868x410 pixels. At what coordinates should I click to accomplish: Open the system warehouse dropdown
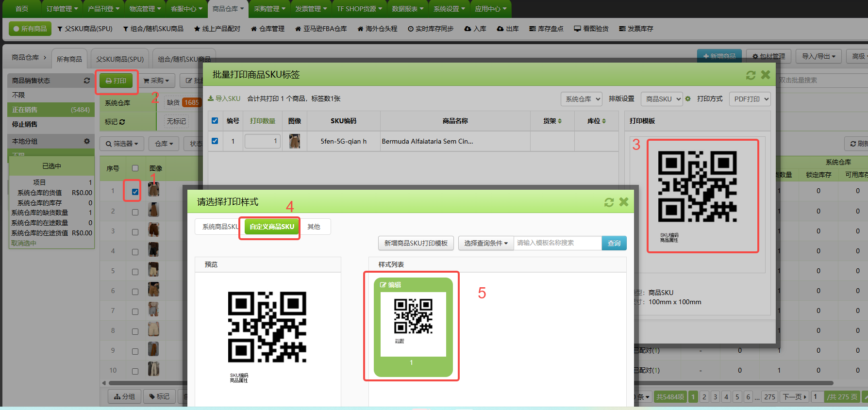click(x=581, y=99)
